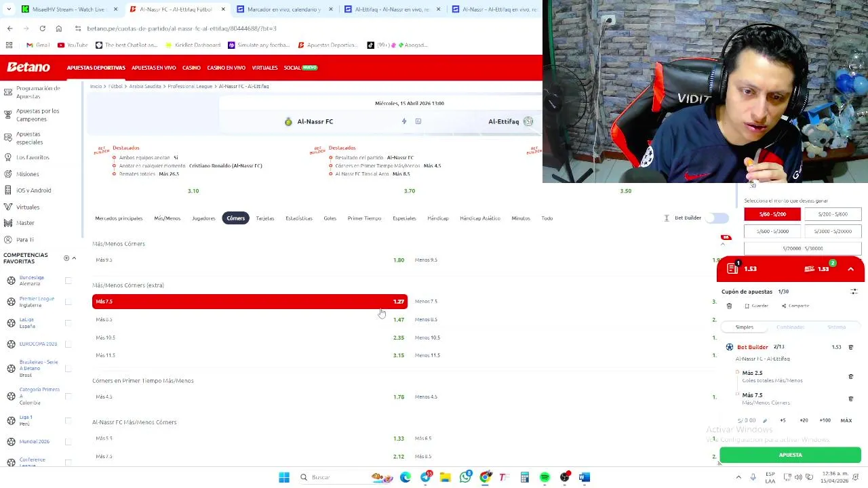Check the Mundial 2026 checkbox

pos(68,441)
